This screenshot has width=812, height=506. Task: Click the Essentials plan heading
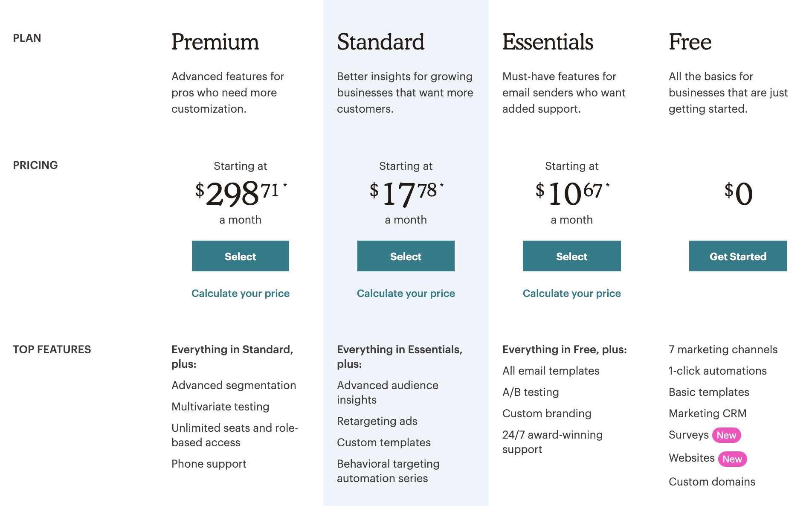[548, 42]
